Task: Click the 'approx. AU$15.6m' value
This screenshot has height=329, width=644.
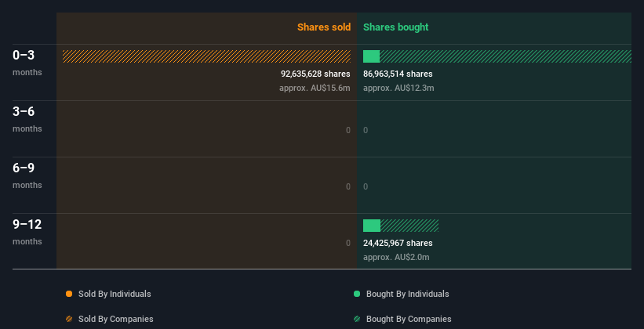Action: 315,88
